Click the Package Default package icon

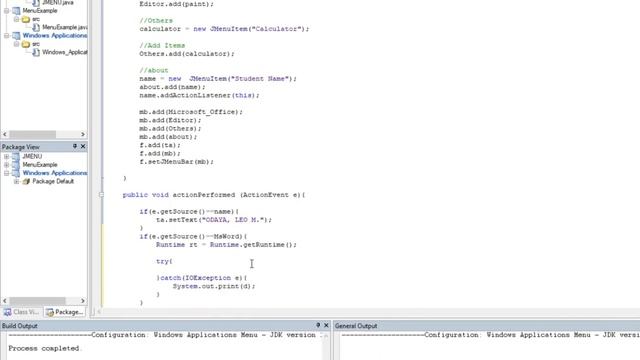(26, 181)
